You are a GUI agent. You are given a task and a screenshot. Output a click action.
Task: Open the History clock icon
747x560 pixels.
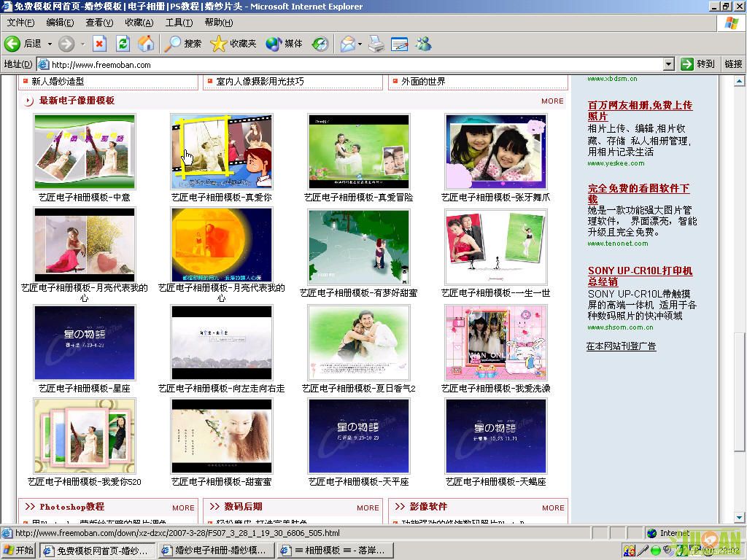point(320,44)
